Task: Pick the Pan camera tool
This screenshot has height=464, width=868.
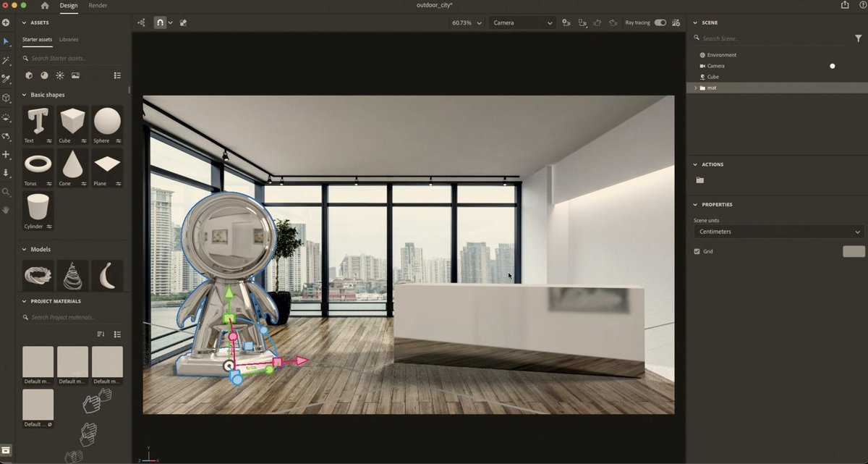Action: click(6, 154)
